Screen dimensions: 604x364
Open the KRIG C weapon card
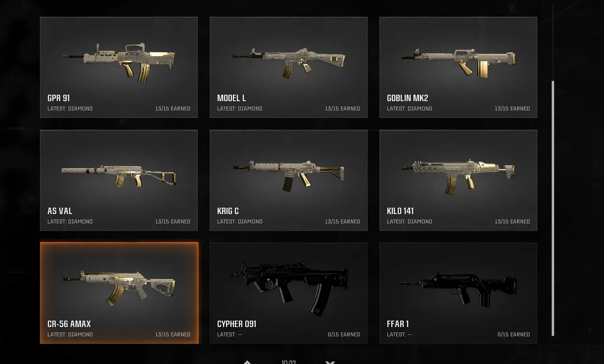[289, 181]
